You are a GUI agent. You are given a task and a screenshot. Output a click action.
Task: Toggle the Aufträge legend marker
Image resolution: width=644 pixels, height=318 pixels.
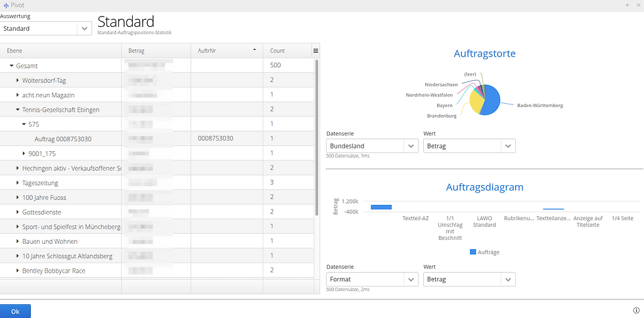coord(474,252)
